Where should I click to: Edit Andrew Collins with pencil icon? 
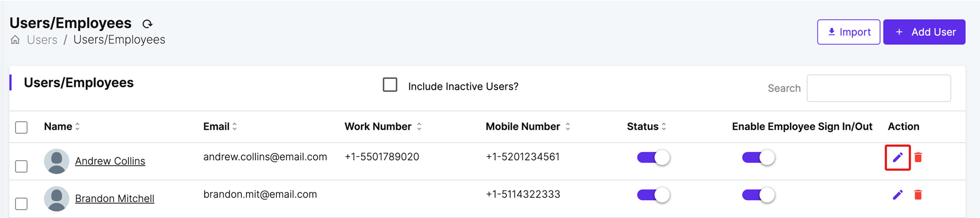pyautogui.click(x=897, y=157)
